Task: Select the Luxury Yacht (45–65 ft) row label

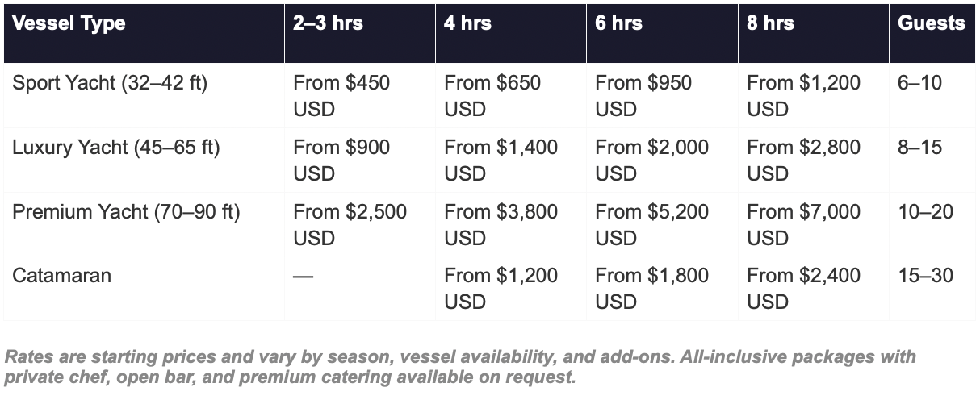Action: click(x=116, y=148)
